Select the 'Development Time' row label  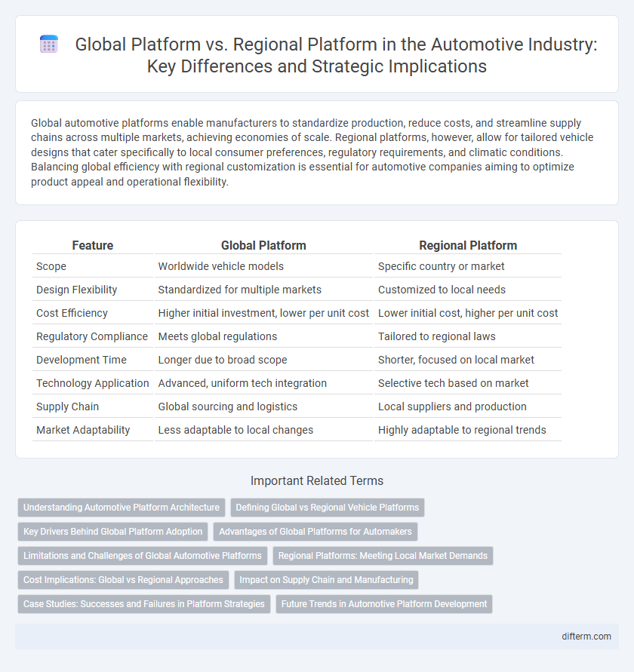(81, 360)
